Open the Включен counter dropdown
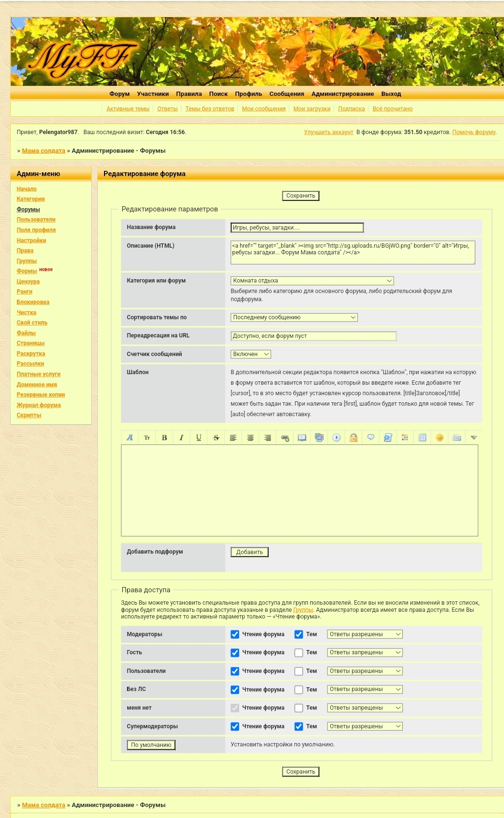 coord(251,354)
